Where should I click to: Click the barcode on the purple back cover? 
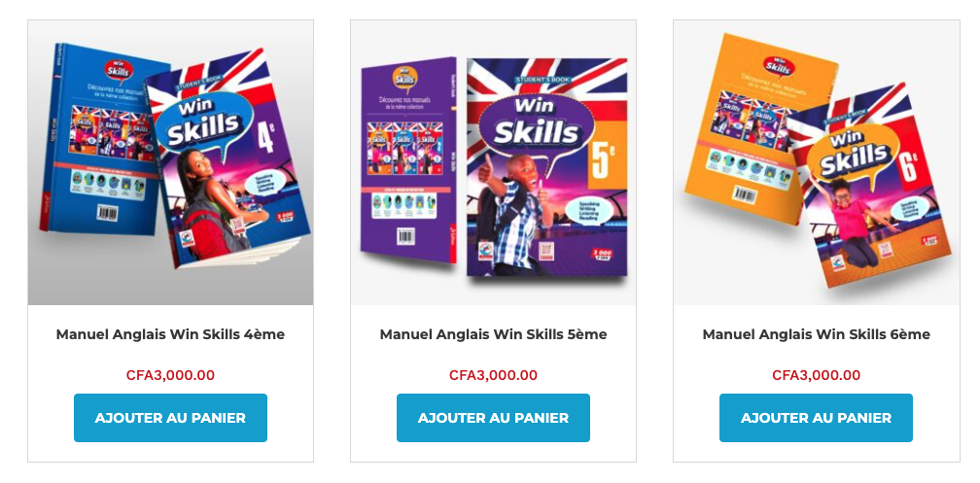pyautogui.click(x=406, y=236)
